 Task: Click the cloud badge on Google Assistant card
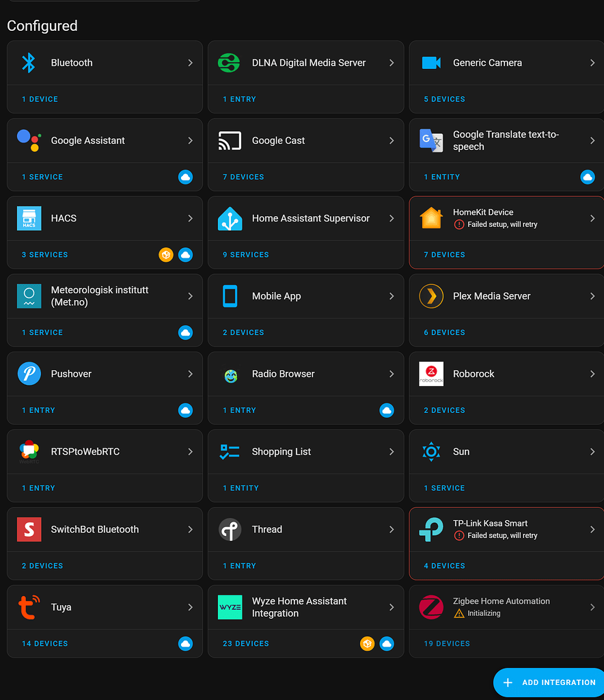tap(185, 177)
